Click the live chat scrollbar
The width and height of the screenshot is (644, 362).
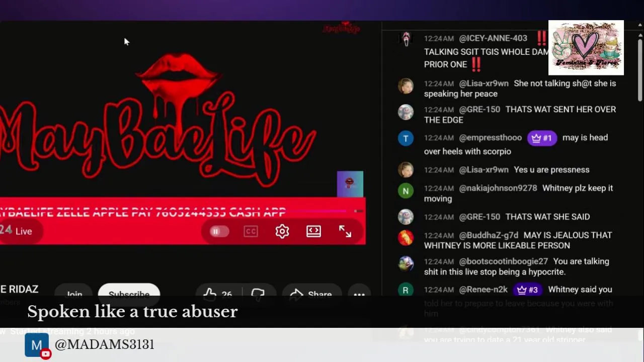[640, 70]
